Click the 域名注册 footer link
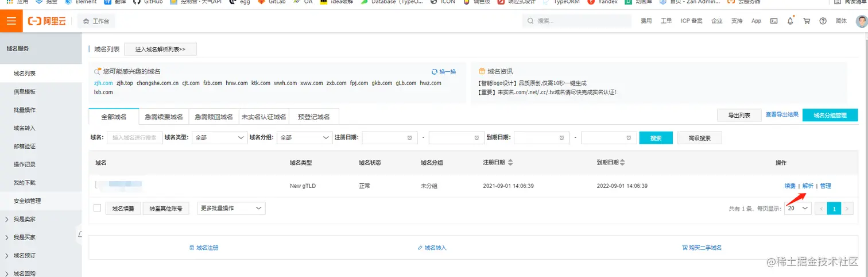 coord(204,248)
